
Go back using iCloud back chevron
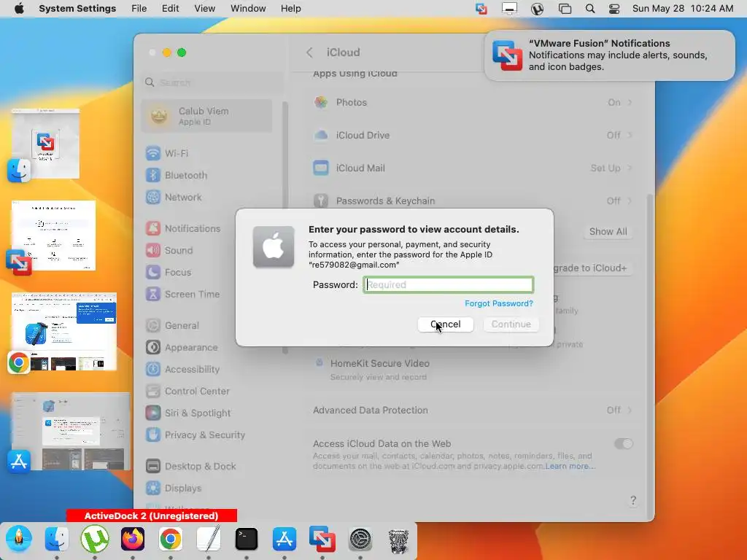pos(309,52)
